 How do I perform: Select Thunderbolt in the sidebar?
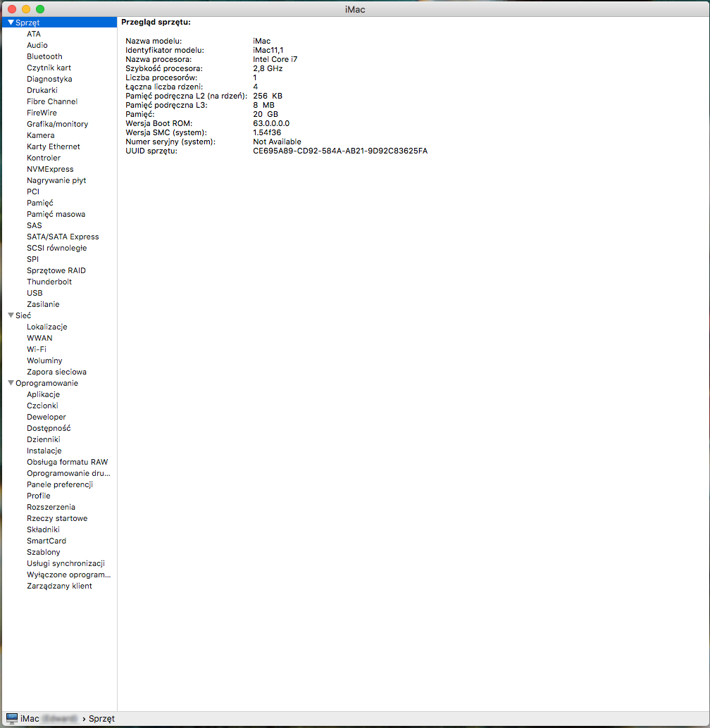coord(49,282)
